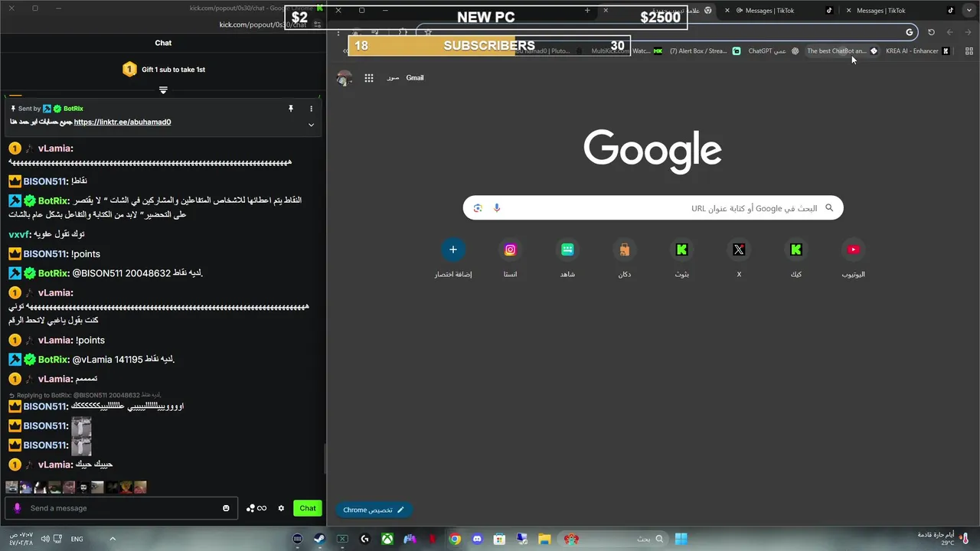
Task: Click the magnifier icon in Google search box
Action: point(828,208)
